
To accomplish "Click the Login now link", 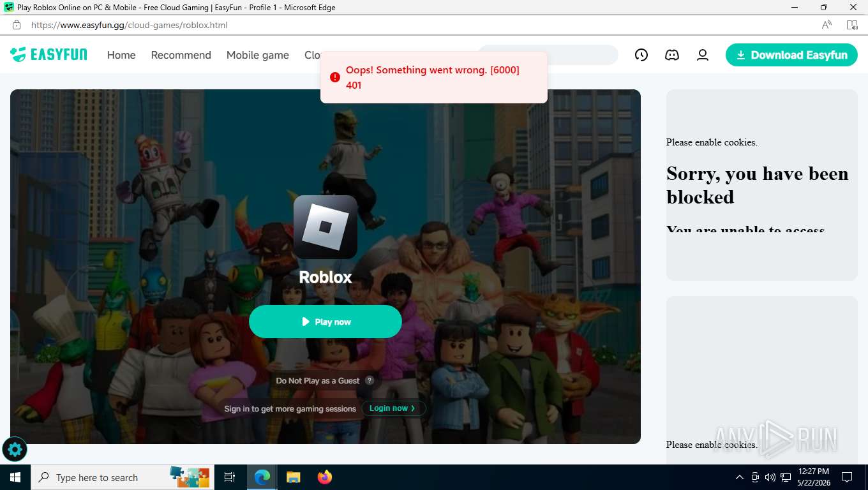I will (x=393, y=408).
